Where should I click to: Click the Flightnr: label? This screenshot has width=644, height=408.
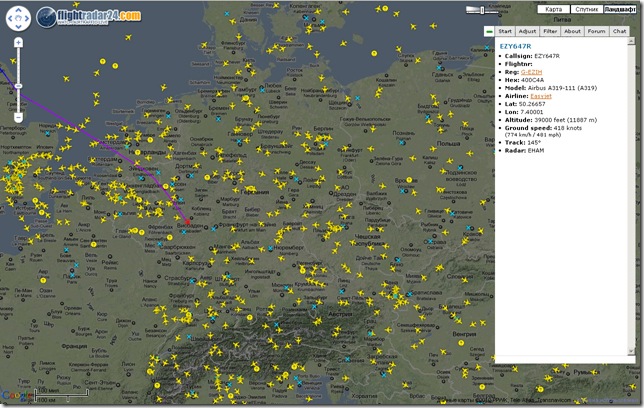click(x=518, y=64)
